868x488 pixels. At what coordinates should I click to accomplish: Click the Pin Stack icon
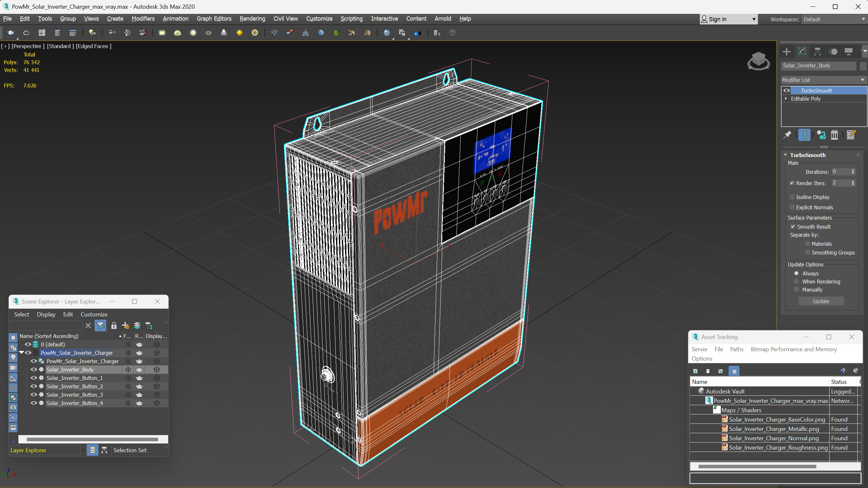787,135
